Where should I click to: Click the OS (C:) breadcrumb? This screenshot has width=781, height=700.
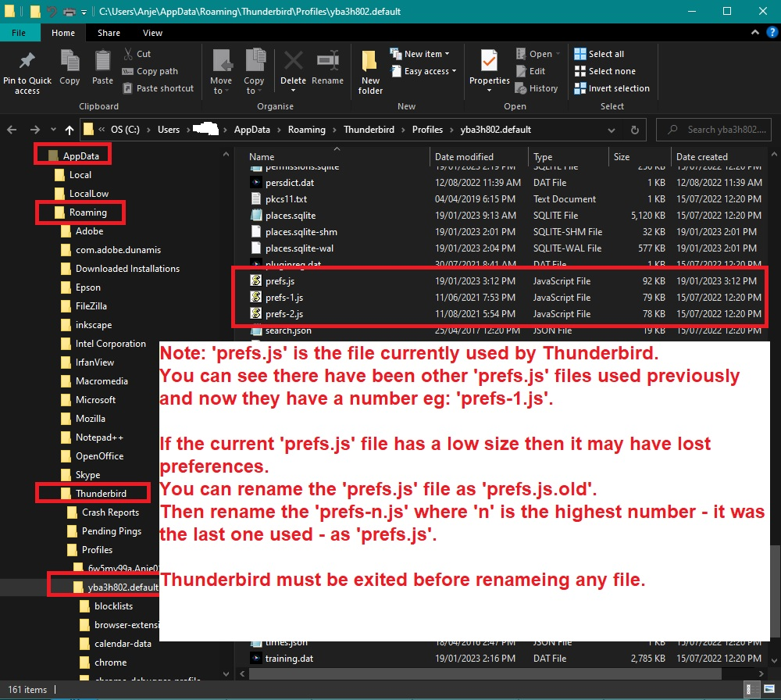coord(125,130)
